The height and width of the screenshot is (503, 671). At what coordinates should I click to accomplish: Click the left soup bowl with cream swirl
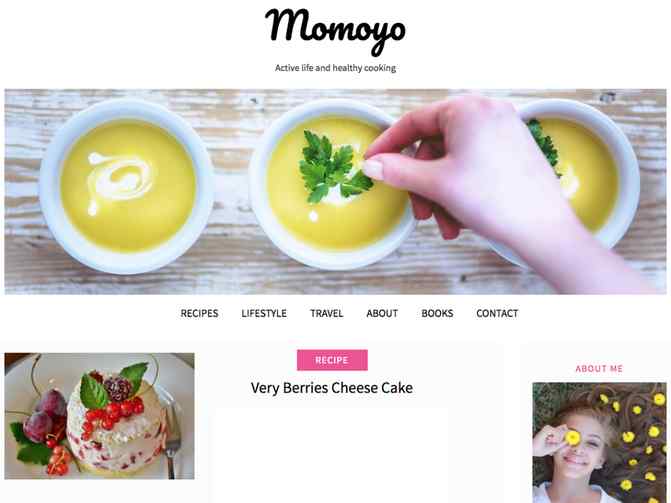pyautogui.click(x=128, y=185)
